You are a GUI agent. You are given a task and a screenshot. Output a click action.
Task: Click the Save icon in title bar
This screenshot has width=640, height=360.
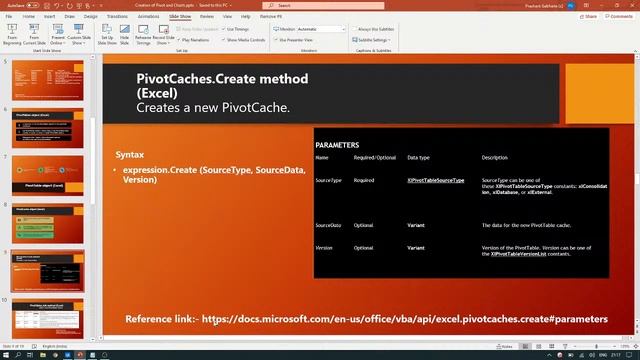pyautogui.click(x=47, y=6)
